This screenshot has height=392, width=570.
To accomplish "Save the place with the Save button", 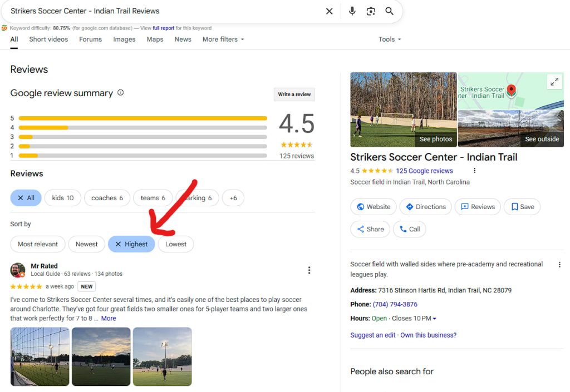I will 522,207.
